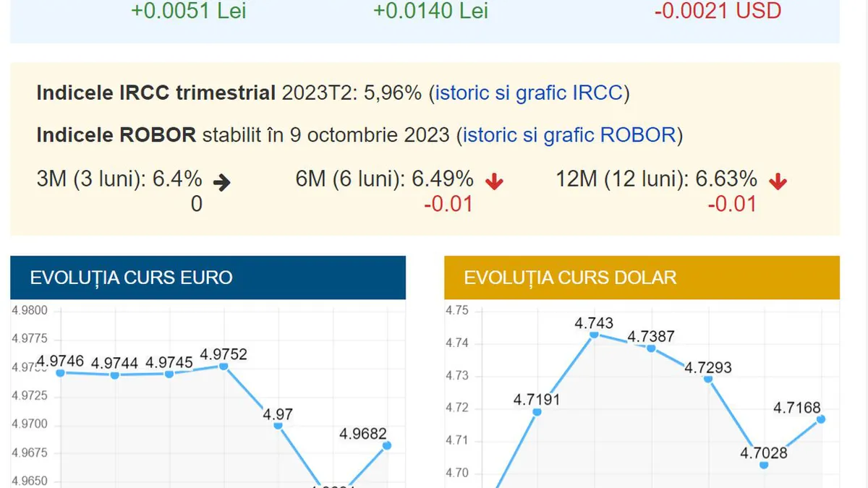
Task: Select the 4.7168 data point on dollar chart
Action: tap(821, 419)
